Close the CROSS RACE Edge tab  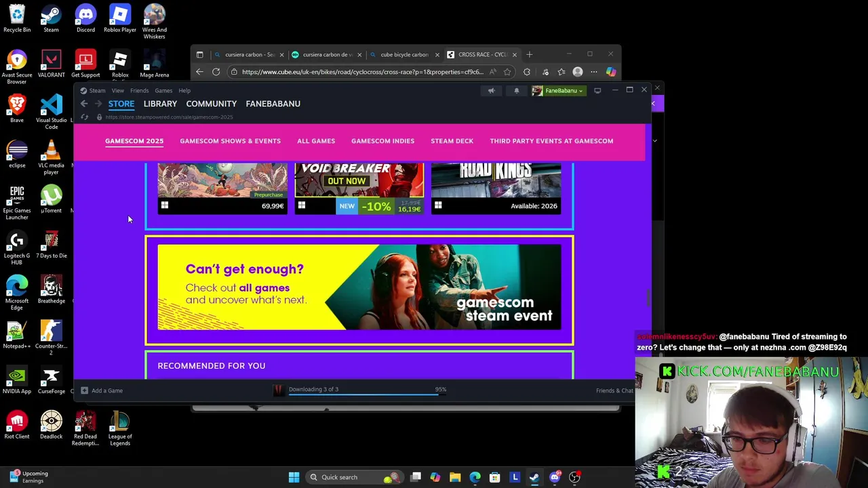(x=515, y=54)
